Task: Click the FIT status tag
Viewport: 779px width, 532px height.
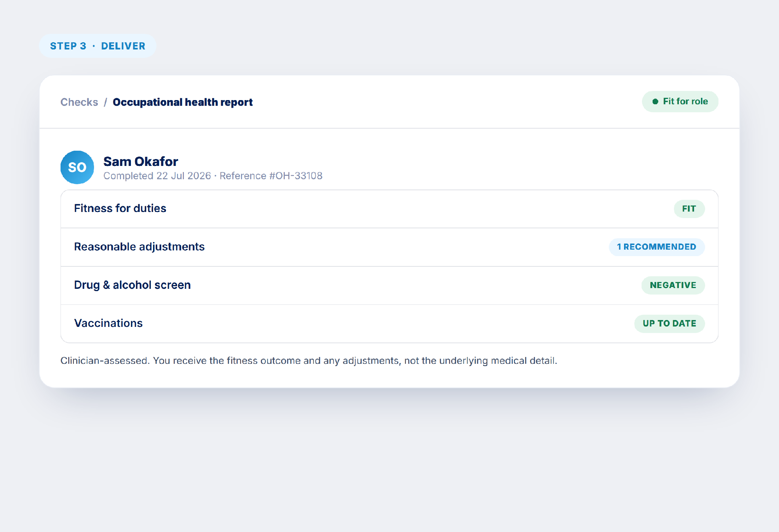Action: tap(689, 209)
